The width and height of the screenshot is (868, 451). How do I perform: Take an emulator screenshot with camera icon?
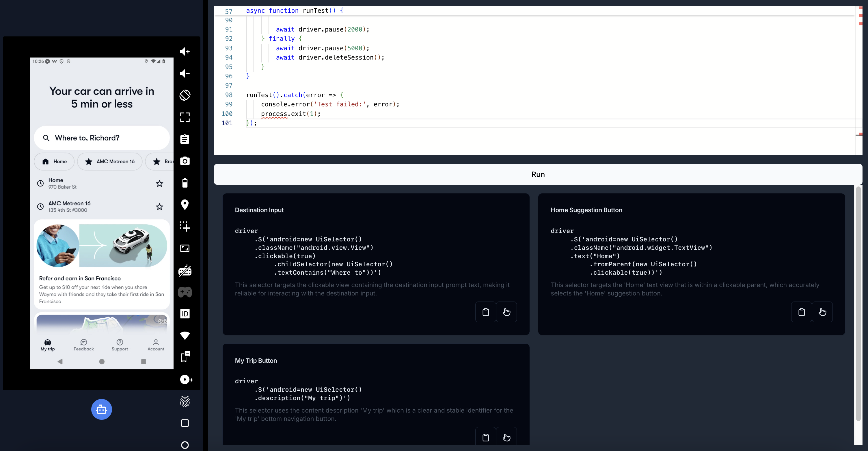click(x=185, y=161)
